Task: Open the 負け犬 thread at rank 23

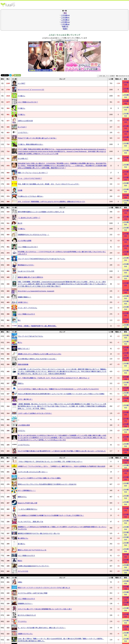Action: (x=20, y=223)
